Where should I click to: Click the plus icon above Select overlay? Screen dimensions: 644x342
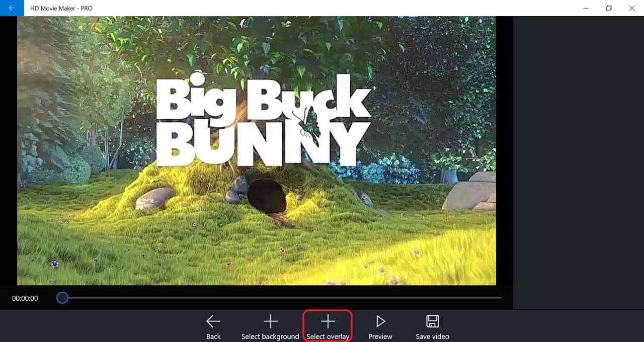click(328, 321)
